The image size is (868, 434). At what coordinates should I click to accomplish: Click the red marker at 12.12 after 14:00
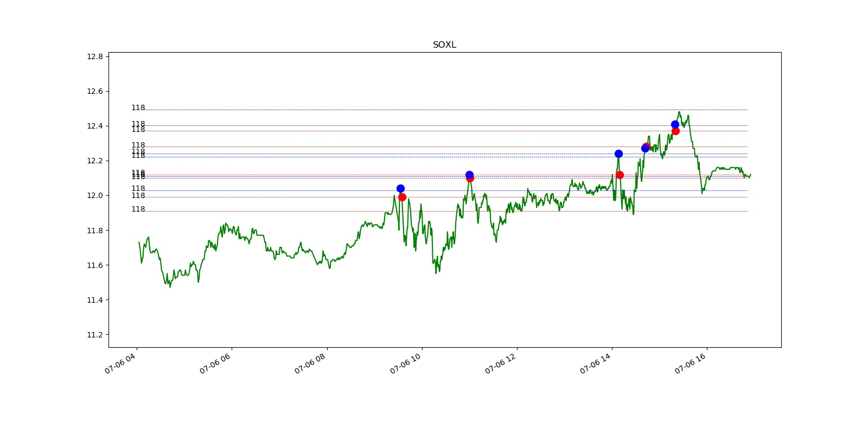[620, 175]
